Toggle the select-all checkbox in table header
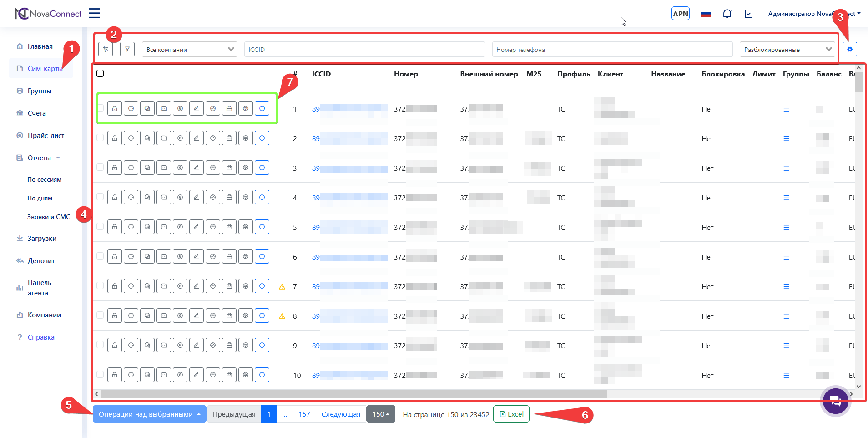 [101, 73]
